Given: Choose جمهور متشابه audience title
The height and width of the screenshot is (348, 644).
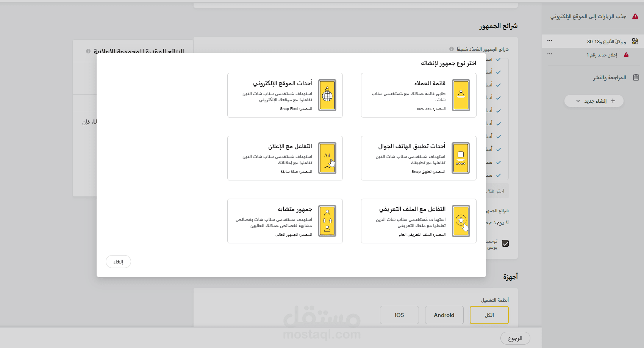Looking at the screenshot, I should coord(295,209).
